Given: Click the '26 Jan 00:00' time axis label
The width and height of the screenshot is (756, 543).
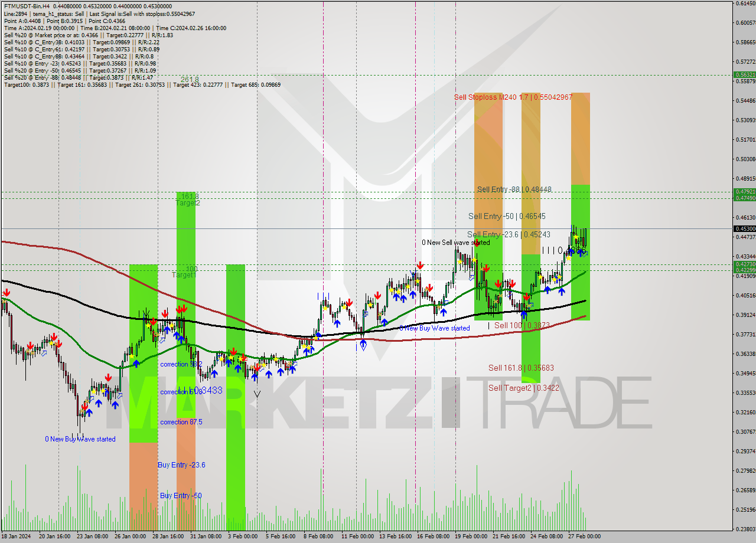Looking at the screenshot, I should point(130,537).
